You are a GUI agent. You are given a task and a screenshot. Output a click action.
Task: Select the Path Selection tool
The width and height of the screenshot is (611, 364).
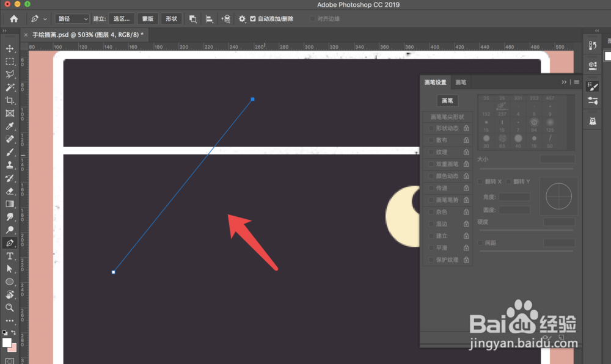(10, 269)
